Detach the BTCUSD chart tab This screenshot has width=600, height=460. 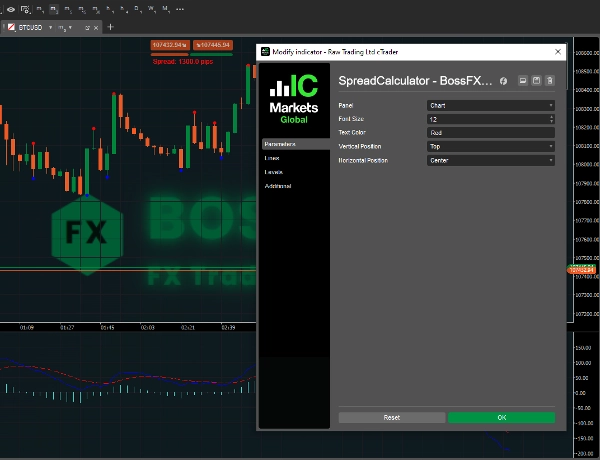click(87, 28)
